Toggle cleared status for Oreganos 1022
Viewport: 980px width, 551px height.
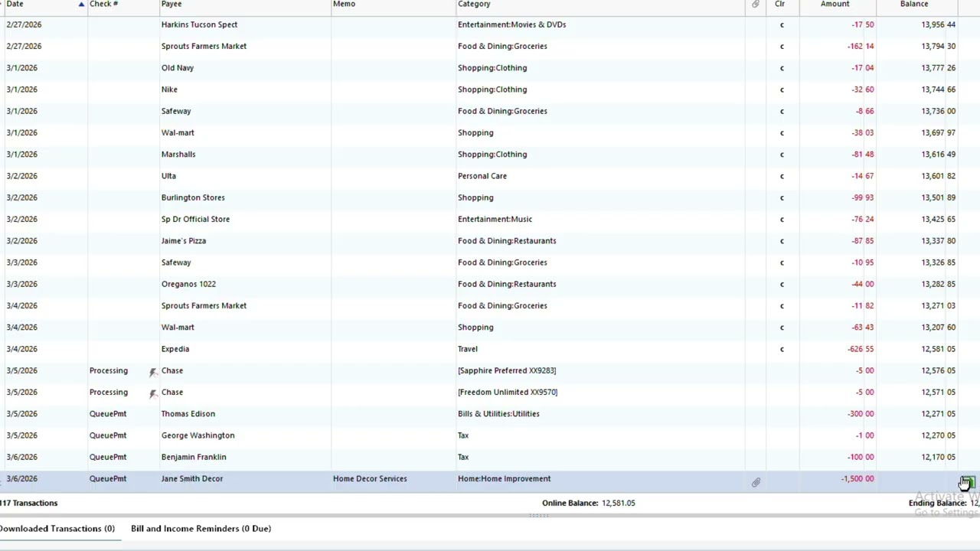pyautogui.click(x=782, y=284)
